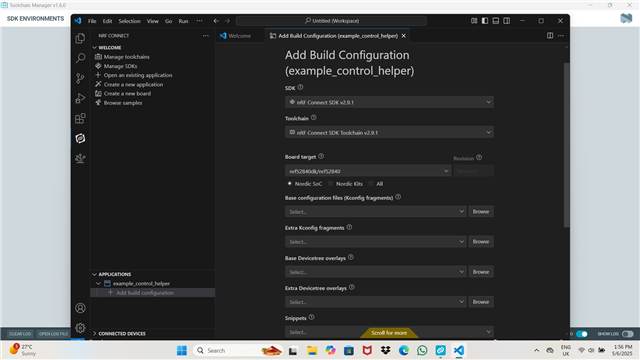Browse for Extra Kconfig fragments
The height and width of the screenshot is (360, 640).
[481, 242]
